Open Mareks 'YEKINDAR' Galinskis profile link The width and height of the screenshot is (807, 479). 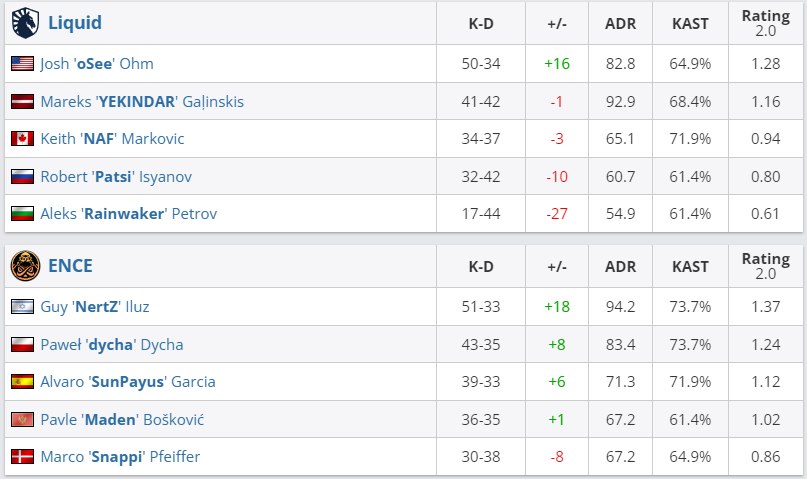pyautogui.click(x=142, y=101)
